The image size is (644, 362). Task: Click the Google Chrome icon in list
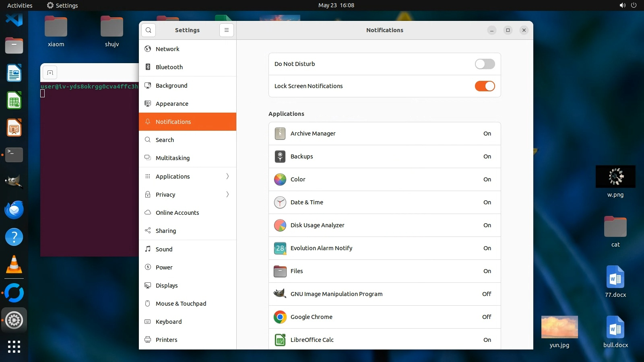pos(280,317)
